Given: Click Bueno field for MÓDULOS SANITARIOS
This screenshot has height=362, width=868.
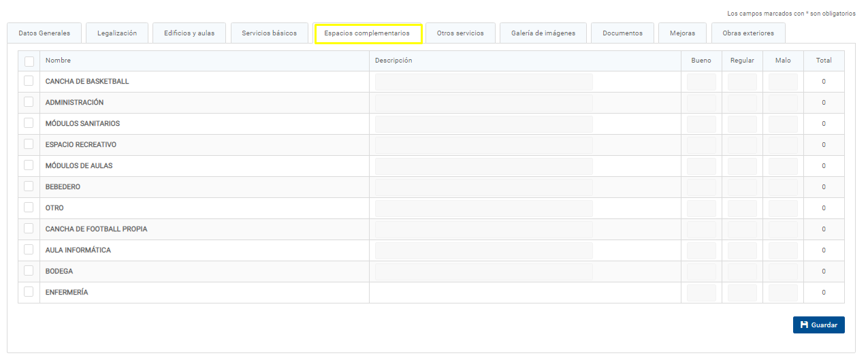Looking at the screenshot, I should (x=701, y=124).
